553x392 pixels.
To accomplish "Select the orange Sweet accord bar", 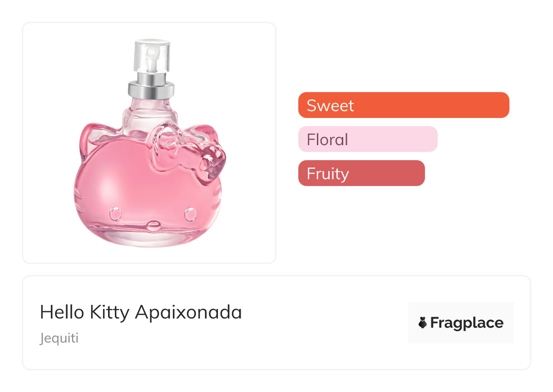I will [403, 105].
